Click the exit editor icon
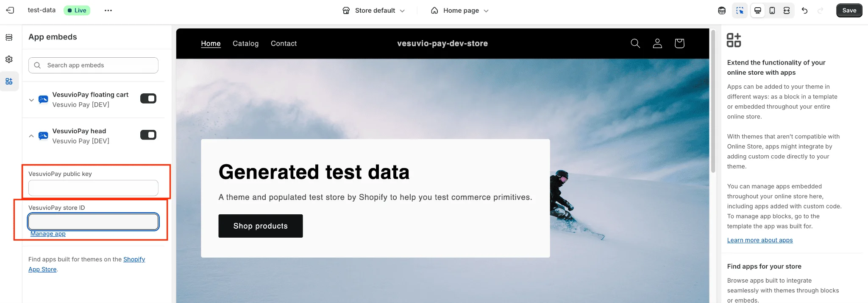 pyautogui.click(x=10, y=10)
